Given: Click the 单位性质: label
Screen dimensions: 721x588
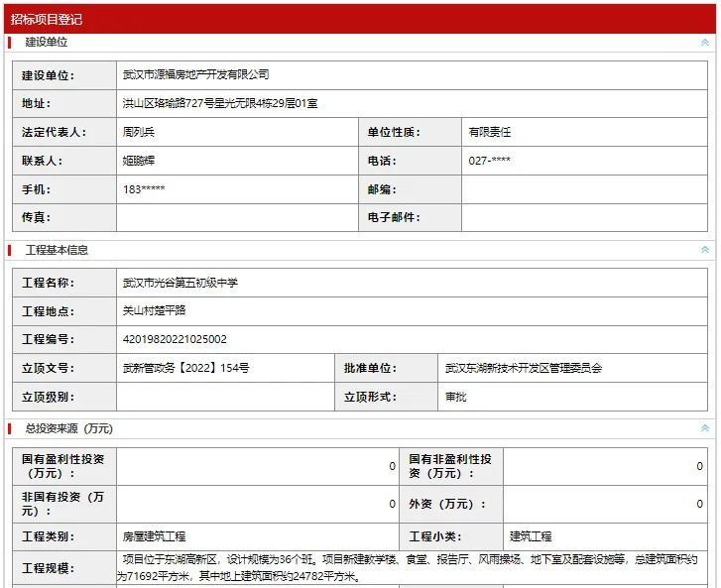Looking at the screenshot, I should tap(394, 133).
